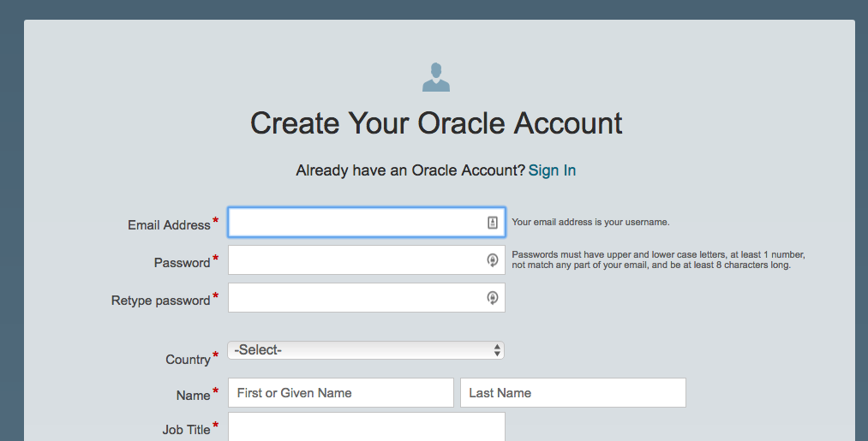This screenshot has width=868, height=441.
Task: Focus the Email Address input field
Action: 356,223
